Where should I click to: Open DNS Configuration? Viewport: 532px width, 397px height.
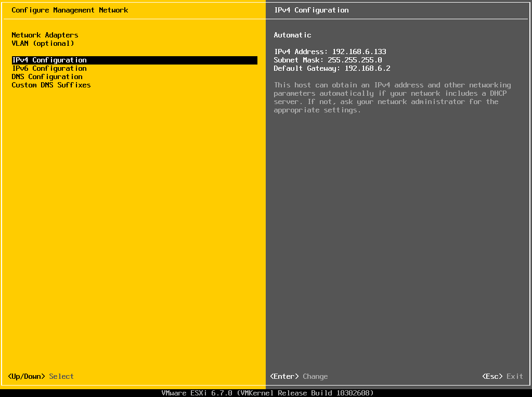(47, 76)
